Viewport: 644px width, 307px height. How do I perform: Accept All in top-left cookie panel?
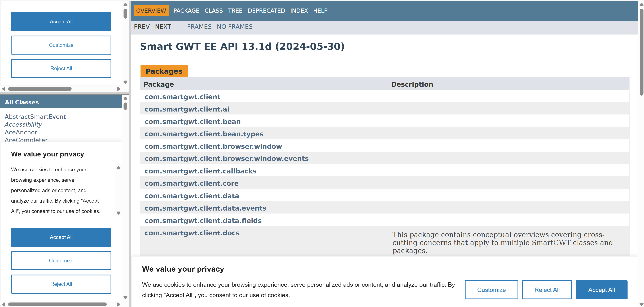tap(61, 22)
